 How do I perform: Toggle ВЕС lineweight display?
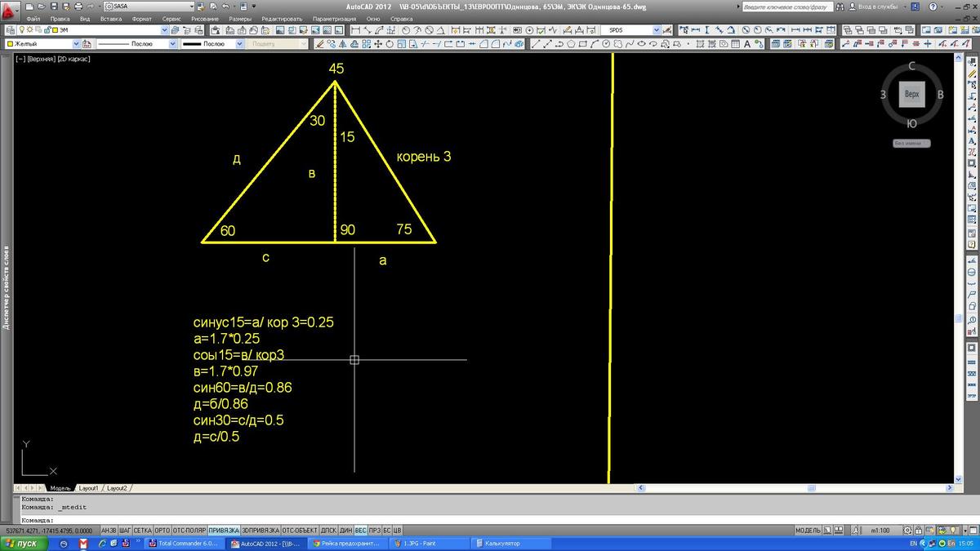coord(360,531)
